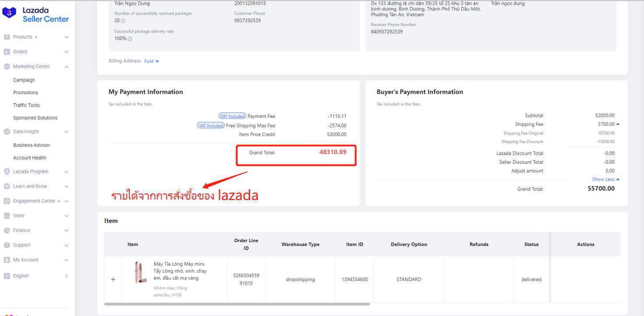Open the English language submenu arrow
The width and height of the screenshot is (644, 316).
[66, 276]
